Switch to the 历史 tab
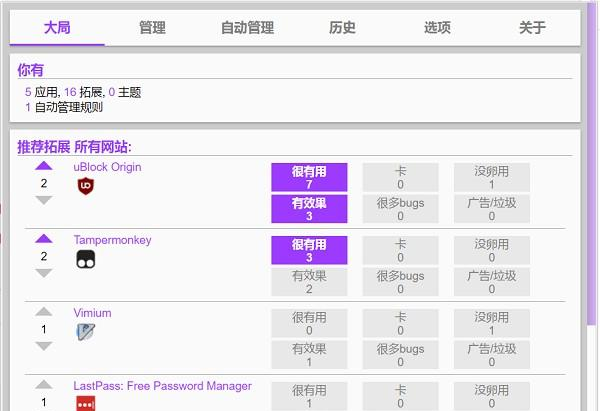 (x=342, y=28)
